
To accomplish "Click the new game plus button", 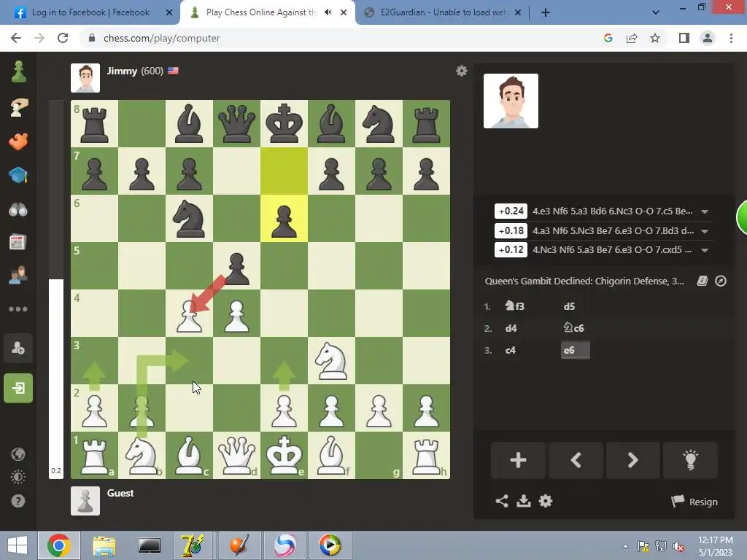I will [519, 460].
